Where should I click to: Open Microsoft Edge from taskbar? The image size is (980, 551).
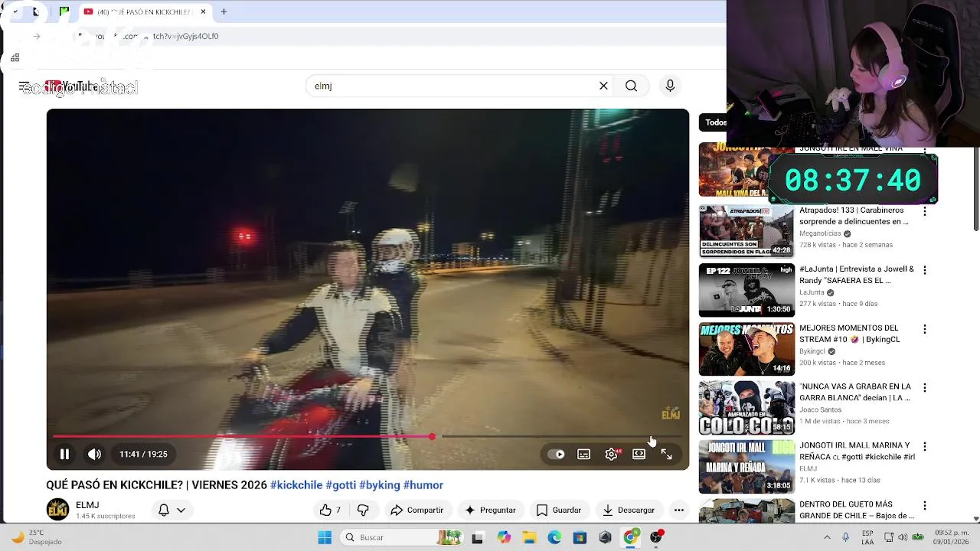coord(554,537)
